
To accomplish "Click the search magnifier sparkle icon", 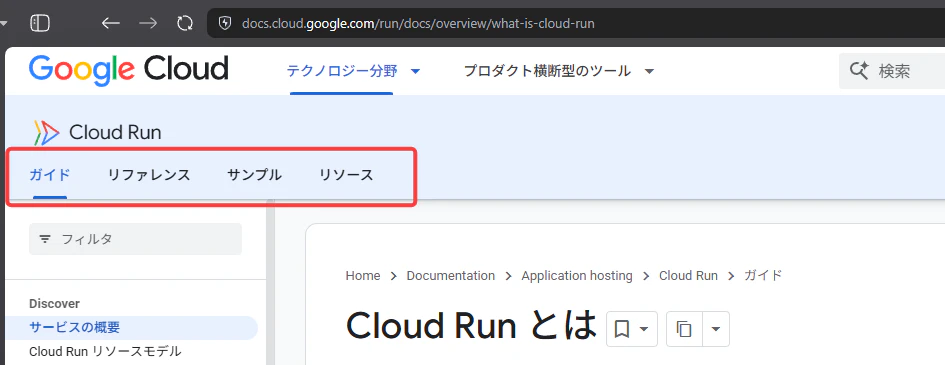I will [859, 71].
